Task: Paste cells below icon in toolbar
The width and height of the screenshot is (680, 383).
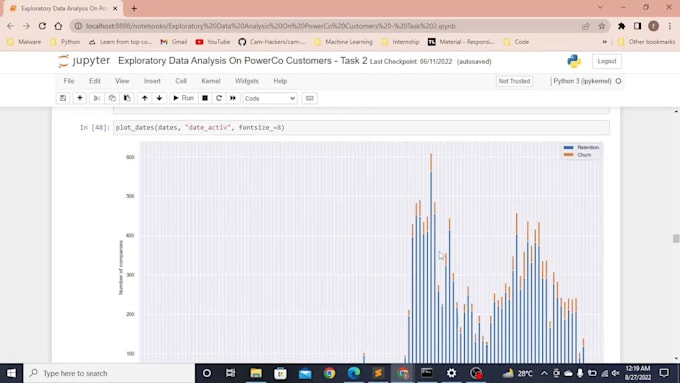Action: point(127,98)
